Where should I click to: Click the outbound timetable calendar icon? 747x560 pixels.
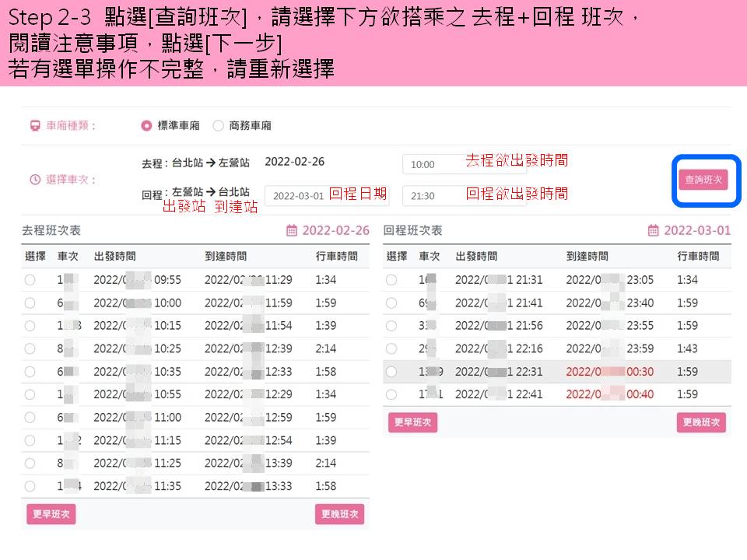coord(292,231)
